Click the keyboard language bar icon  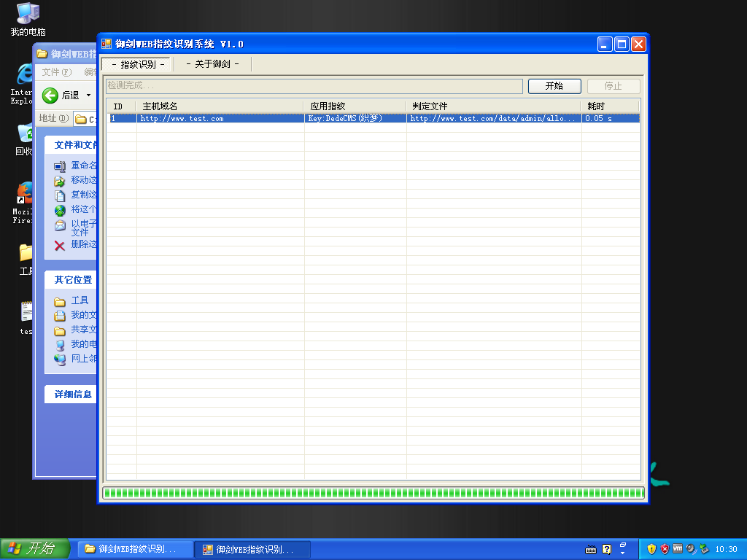(591, 550)
